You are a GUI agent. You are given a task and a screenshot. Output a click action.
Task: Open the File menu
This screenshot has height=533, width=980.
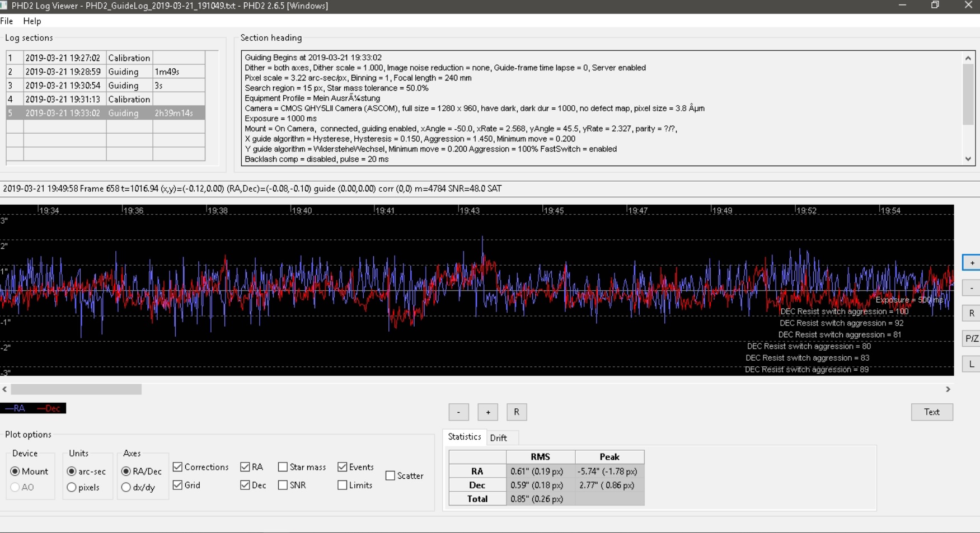(7, 21)
